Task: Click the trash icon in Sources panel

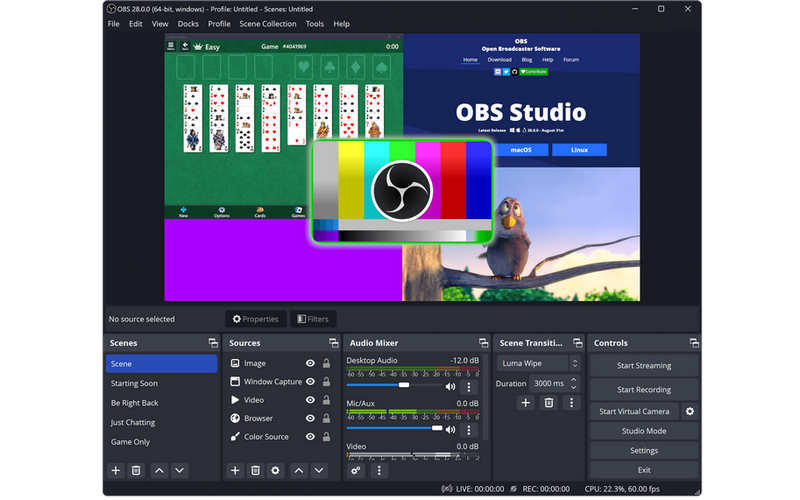Action: (255, 470)
